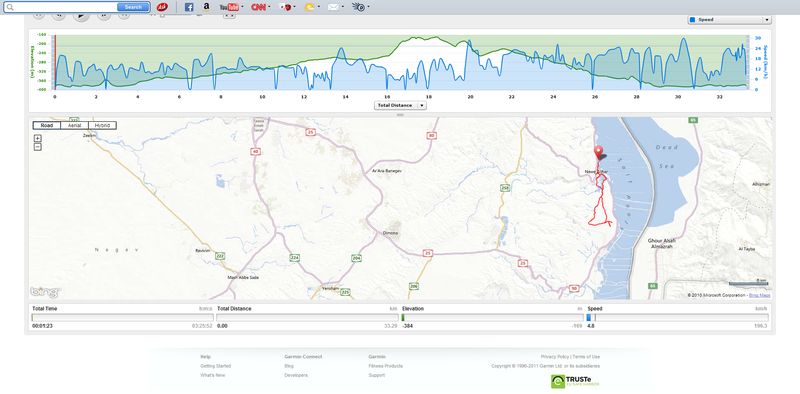The width and height of the screenshot is (800, 394).
Task: Click the YouTube toolbar icon
Action: point(229,7)
